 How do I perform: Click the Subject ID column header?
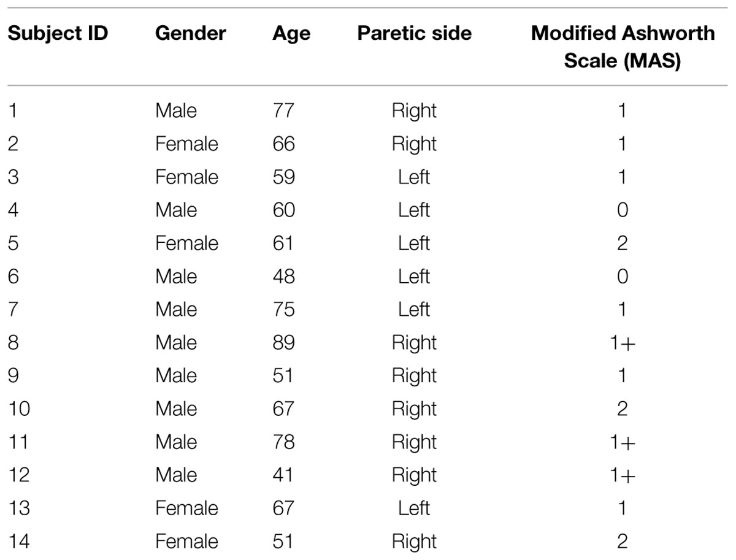(58, 33)
